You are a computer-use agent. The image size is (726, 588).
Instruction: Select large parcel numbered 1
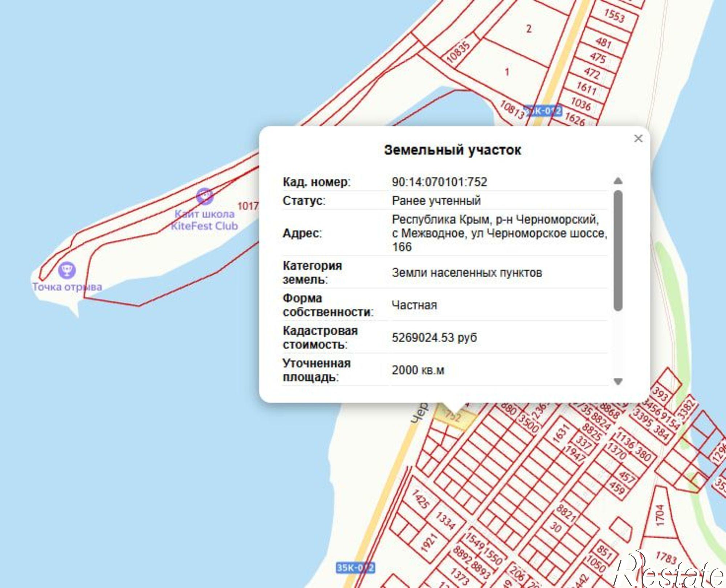coord(507,72)
